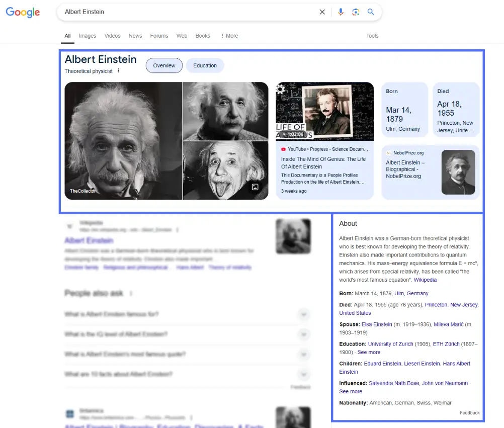Submit search with the magnifying glass icon
Viewport: 504px width, 428px height.
371,12
